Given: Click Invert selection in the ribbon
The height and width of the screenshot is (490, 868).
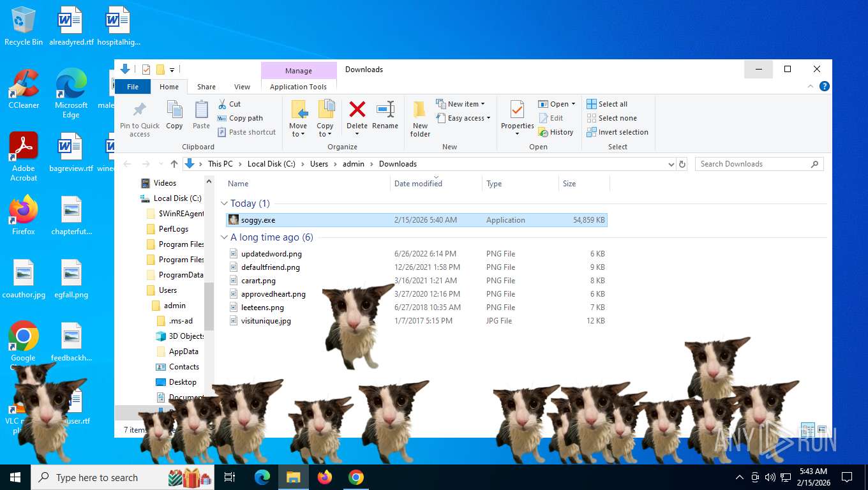Looking at the screenshot, I should click(x=617, y=132).
